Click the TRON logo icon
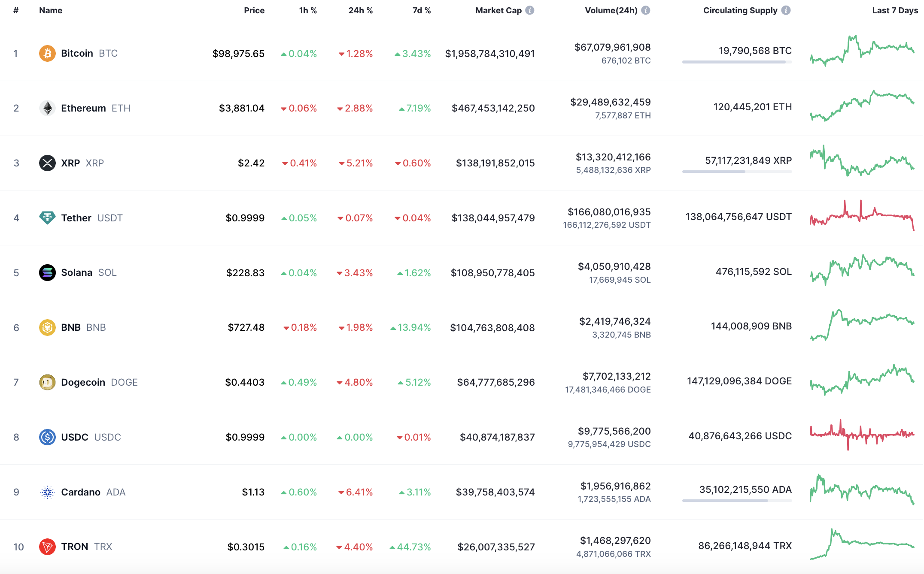924x574 pixels. 47,547
